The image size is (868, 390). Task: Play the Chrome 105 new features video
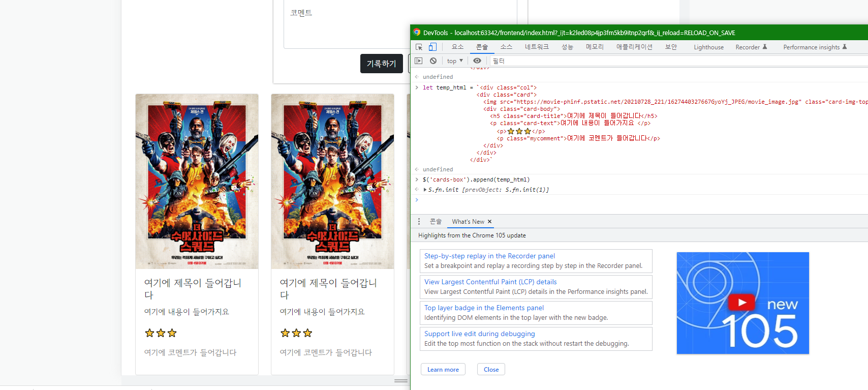tap(742, 303)
